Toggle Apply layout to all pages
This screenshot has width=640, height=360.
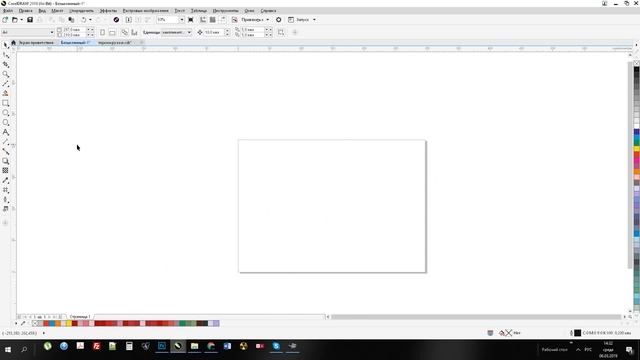124,32
